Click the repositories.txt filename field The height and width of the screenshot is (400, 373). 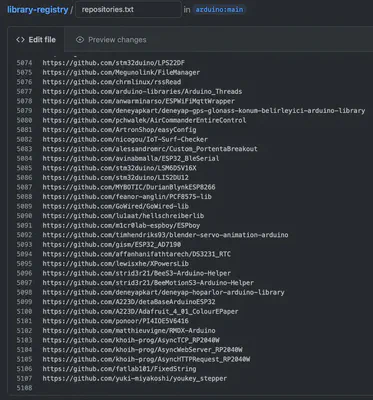coord(129,9)
